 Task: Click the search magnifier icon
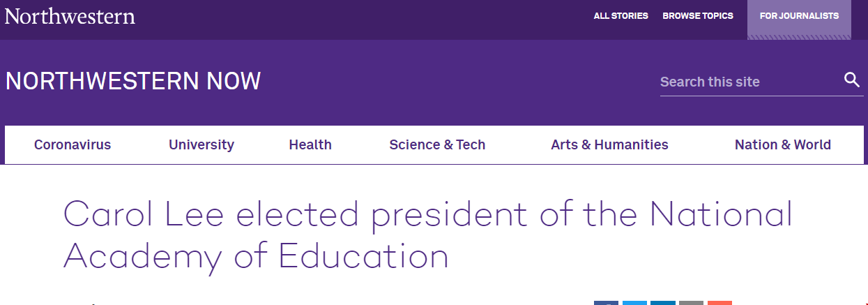coord(852,80)
